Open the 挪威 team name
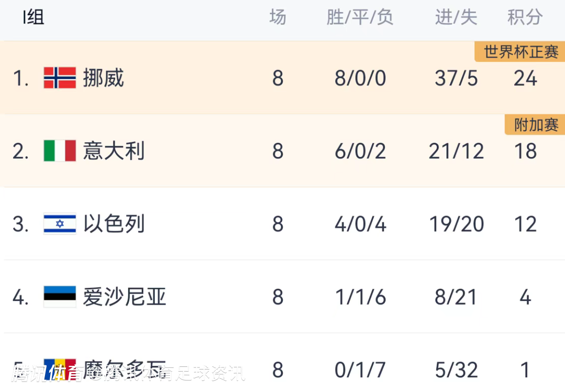Screen dimensions: 565x392 point(104,78)
